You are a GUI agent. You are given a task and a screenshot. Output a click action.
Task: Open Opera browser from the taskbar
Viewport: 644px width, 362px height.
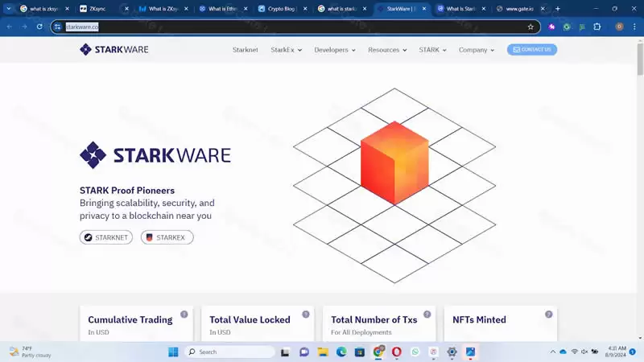click(397, 352)
